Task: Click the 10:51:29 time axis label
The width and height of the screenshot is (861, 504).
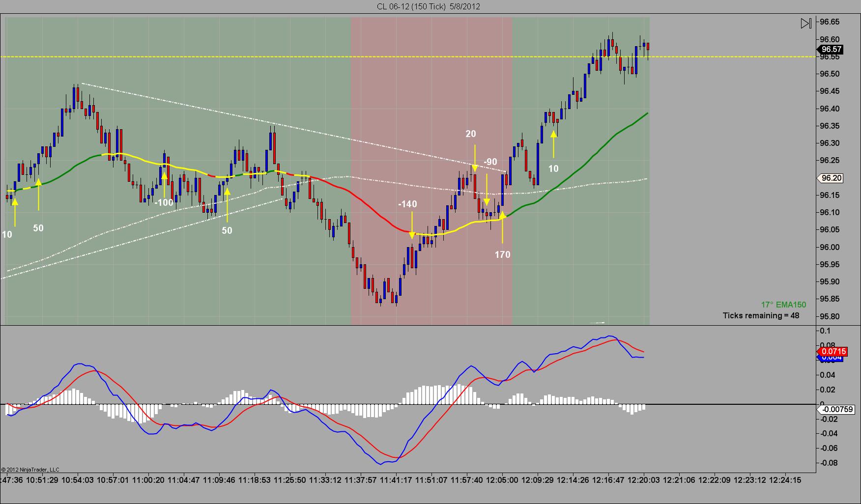Action: pyautogui.click(x=42, y=480)
